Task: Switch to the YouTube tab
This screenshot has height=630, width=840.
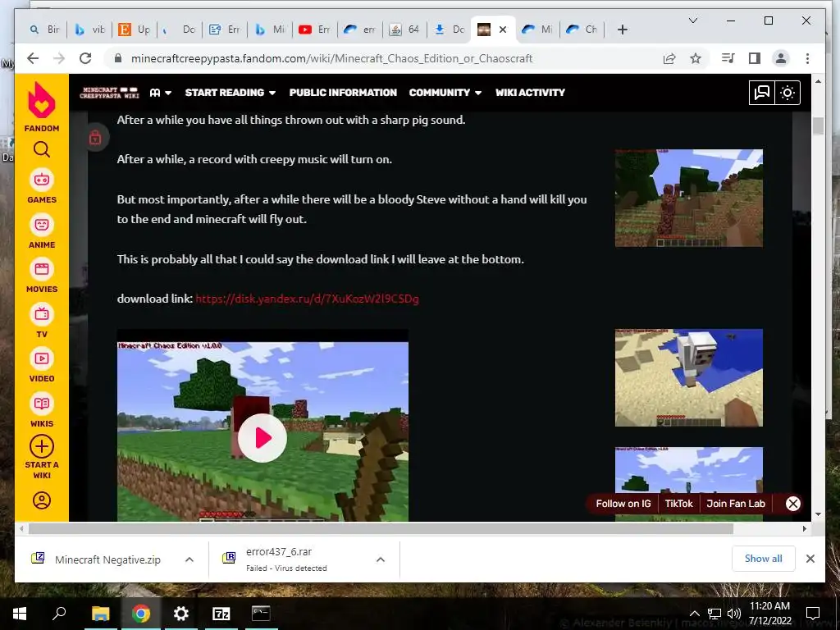Action: pyautogui.click(x=314, y=30)
